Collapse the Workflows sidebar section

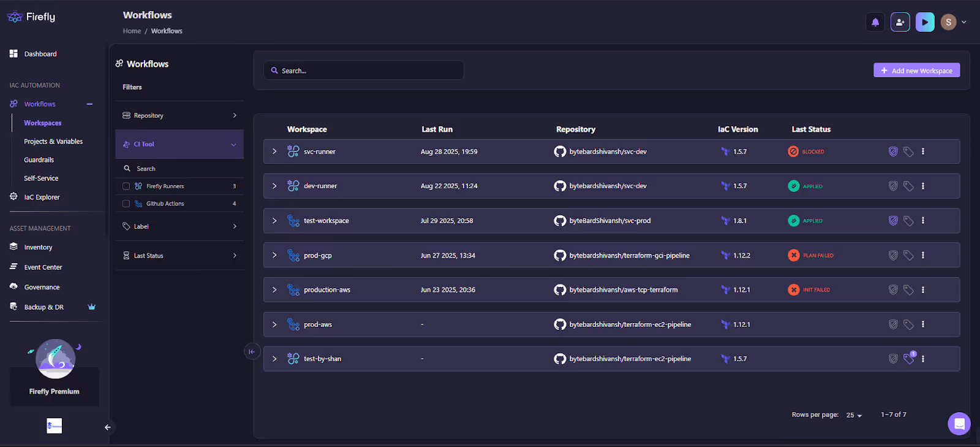89,104
